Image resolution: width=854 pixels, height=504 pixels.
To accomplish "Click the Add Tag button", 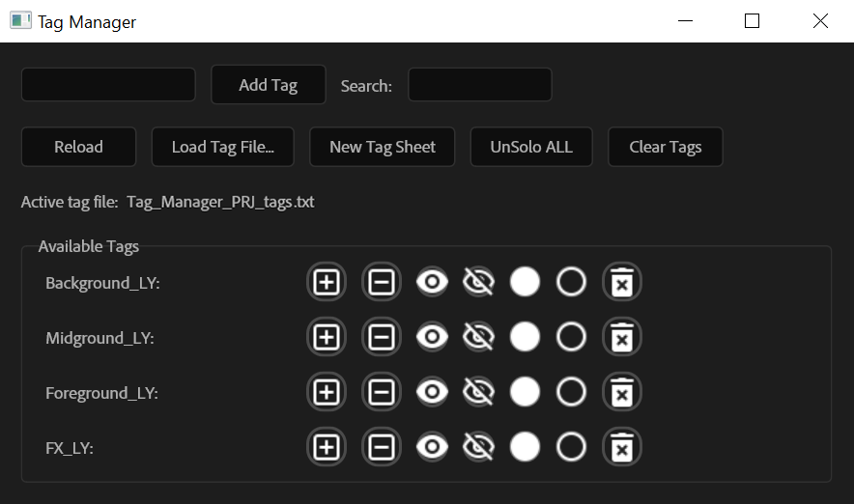I will (x=269, y=85).
